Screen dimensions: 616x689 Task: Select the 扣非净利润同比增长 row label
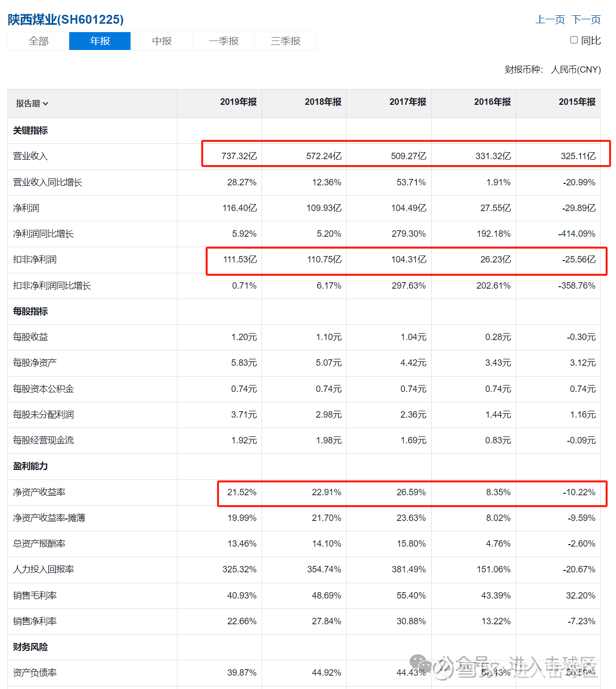point(52,286)
